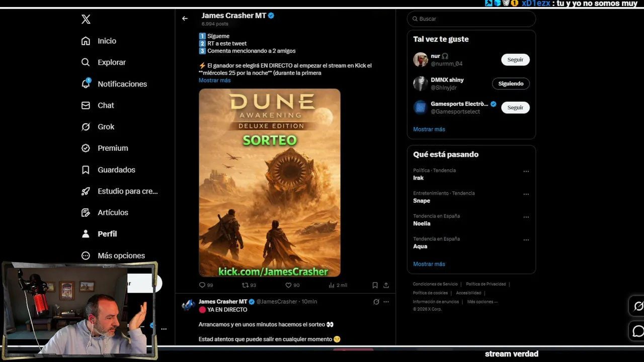Image resolution: width=644 pixels, height=362 pixels.
Task: Click the floating chat bubble button
Action: (638, 331)
